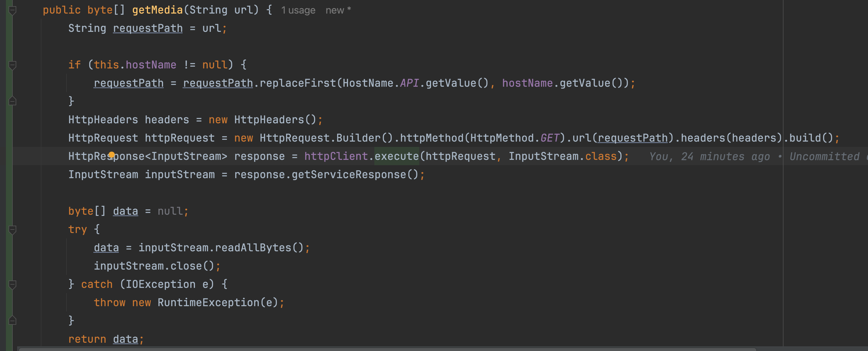Collapse the if hostName block fold marker
Viewport: 868px width, 351px height.
(12, 65)
